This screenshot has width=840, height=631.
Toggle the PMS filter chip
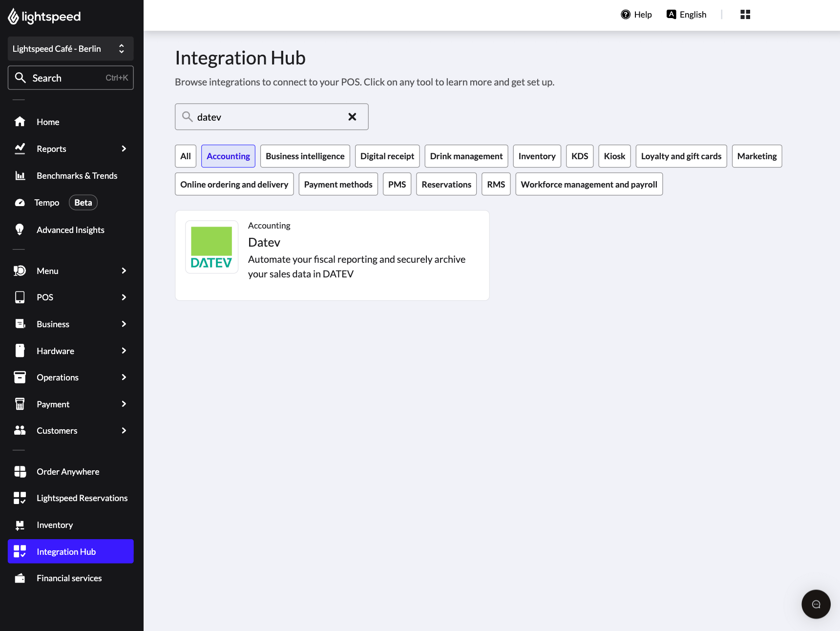397,184
